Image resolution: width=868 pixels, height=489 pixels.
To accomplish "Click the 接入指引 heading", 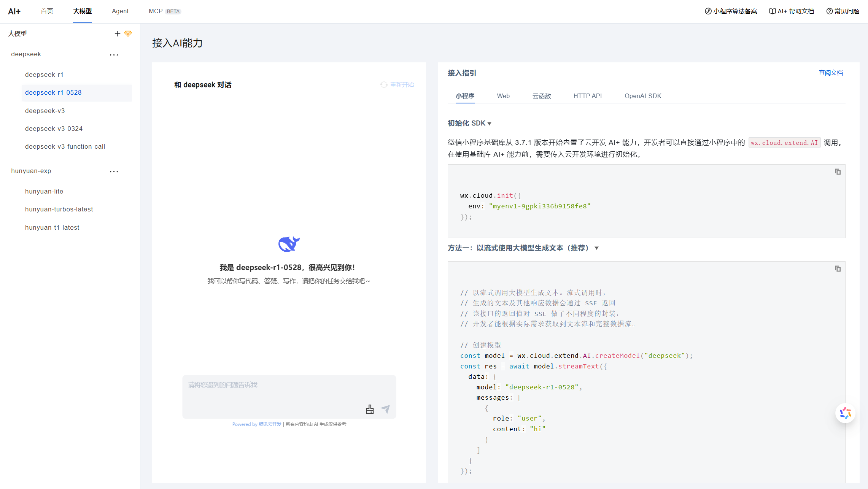I will pos(462,73).
